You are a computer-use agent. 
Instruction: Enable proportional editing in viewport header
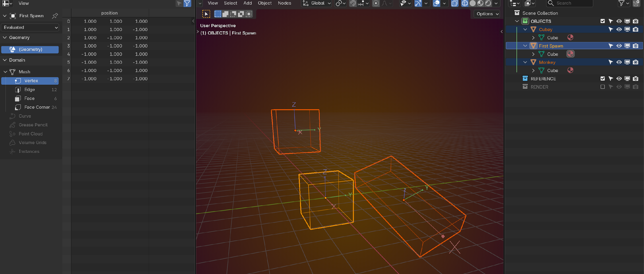pos(375,4)
